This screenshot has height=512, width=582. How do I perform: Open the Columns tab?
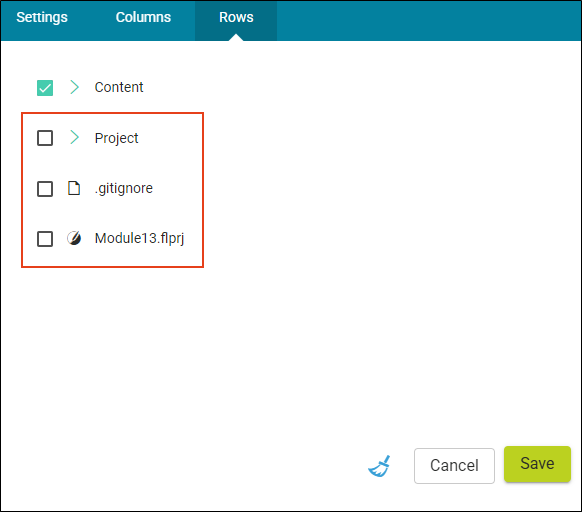click(143, 17)
